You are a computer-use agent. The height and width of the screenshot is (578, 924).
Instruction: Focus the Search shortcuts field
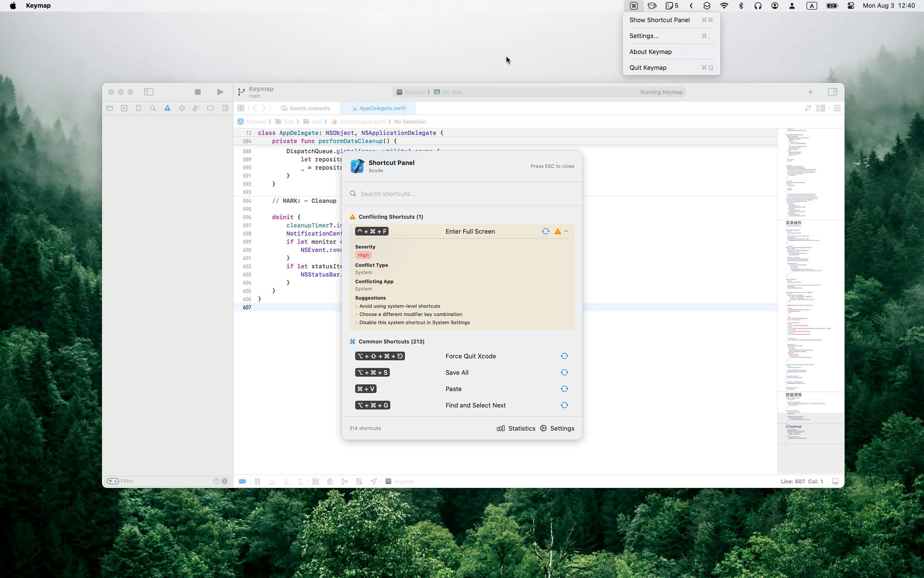click(462, 194)
